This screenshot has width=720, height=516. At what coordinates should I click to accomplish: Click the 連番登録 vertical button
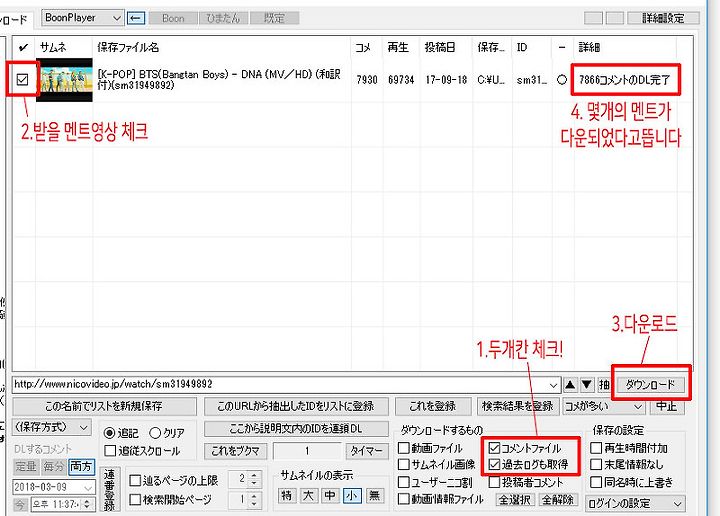click(x=110, y=489)
